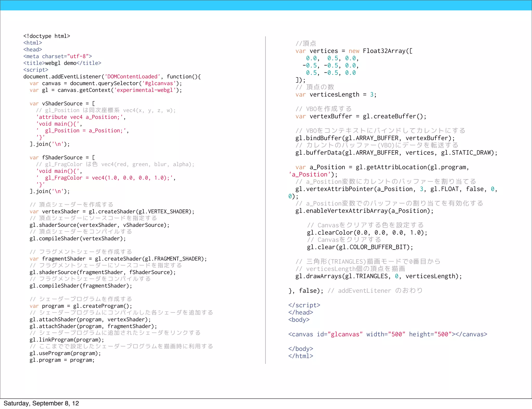Viewport: 532px width, 409px height.
Task: Click the doctype html declaration line
Action: click(x=46, y=36)
